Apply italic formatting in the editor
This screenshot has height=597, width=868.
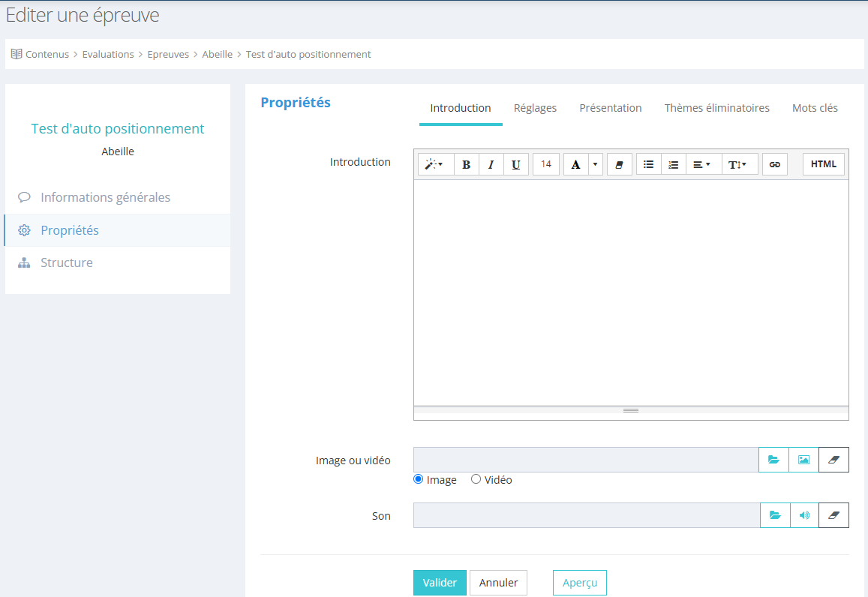491,164
